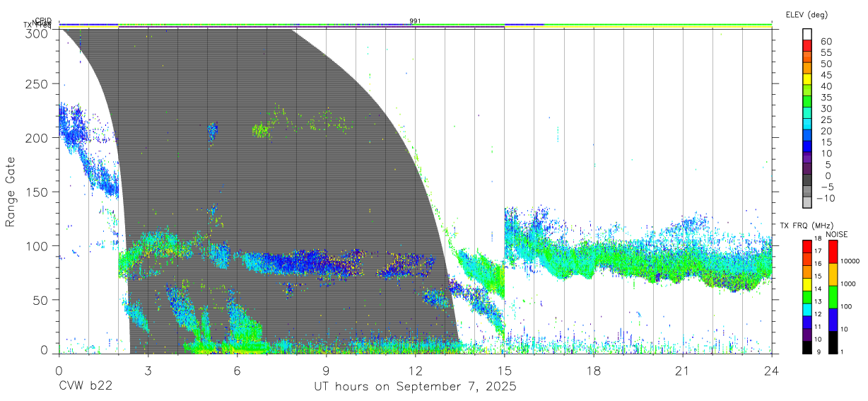868x401 pixels.
Task: Click the '12' tick on the UT hours axis
Action: tap(415, 371)
